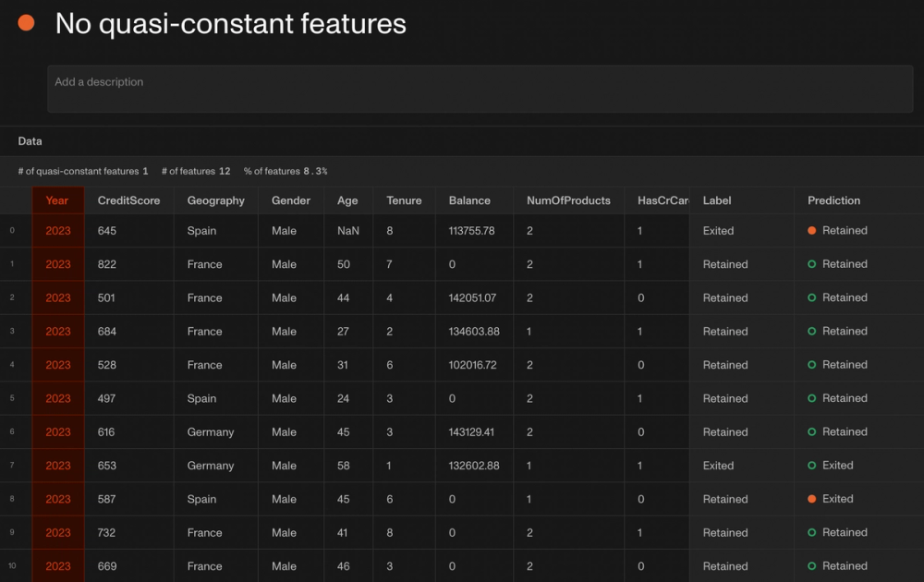The image size is (924, 582).
Task: Click the NumOfProducts column header
Action: pos(571,200)
